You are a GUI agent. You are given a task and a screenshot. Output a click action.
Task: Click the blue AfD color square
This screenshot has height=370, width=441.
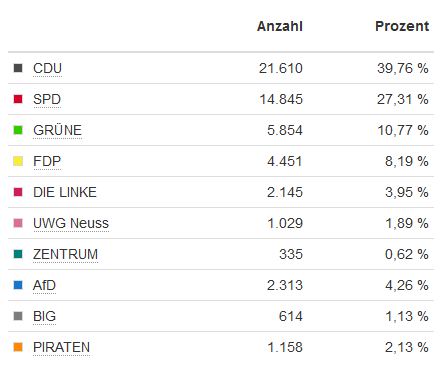coord(18,285)
